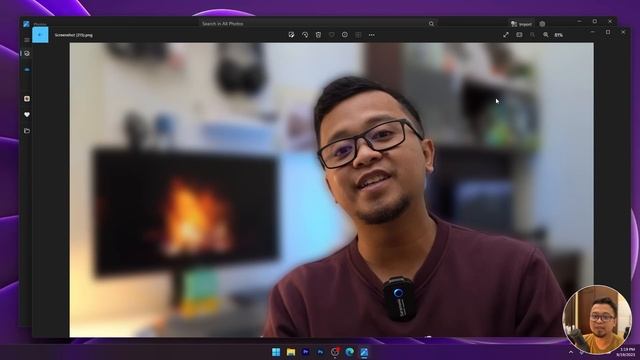Expand the system tray hidden icons chevron

(571, 352)
